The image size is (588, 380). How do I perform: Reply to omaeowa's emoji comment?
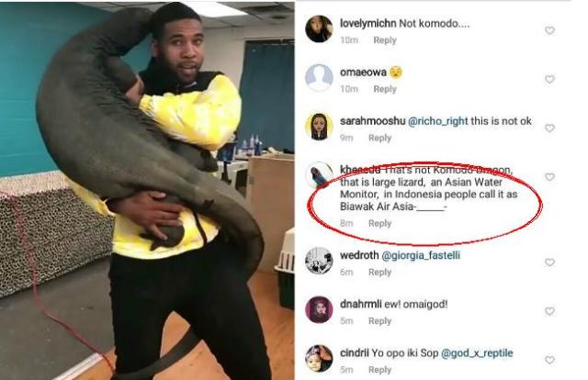pyautogui.click(x=385, y=89)
